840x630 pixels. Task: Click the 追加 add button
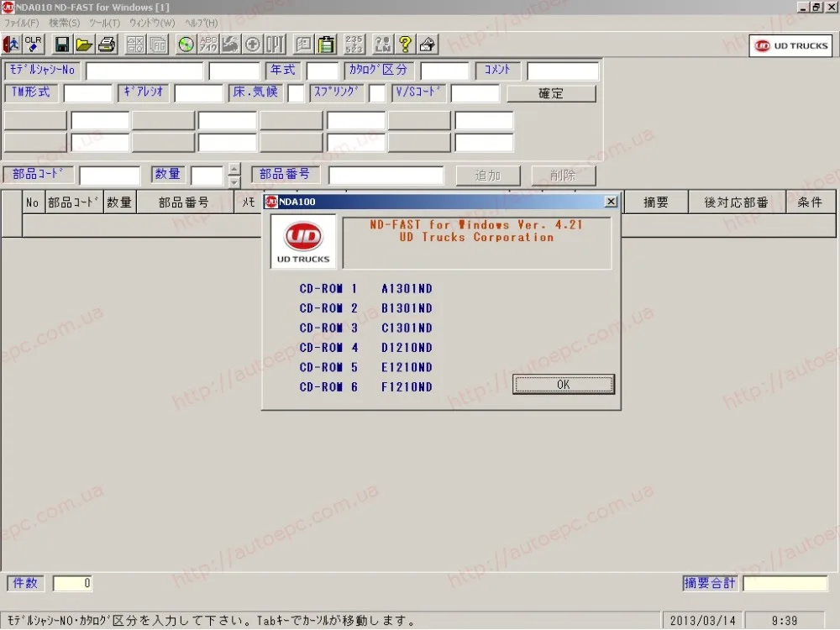(x=487, y=176)
